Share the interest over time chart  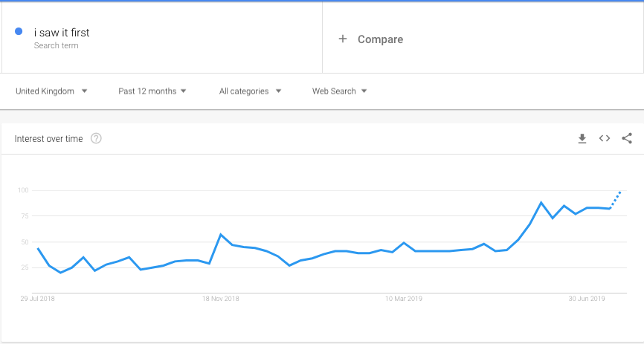pos(627,139)
